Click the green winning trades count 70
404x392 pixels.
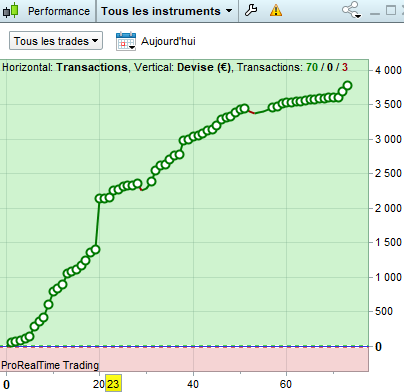(x=312, y=67)
